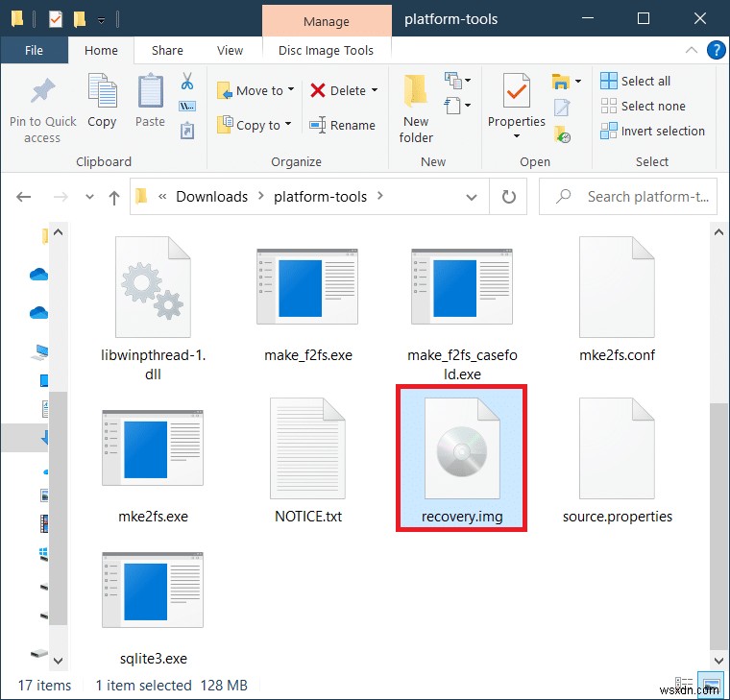Viewport: 730px width, 700px height.
Task: Click the Refresh button in address bar
Action: pyautogui.click(x=508, y=197)
